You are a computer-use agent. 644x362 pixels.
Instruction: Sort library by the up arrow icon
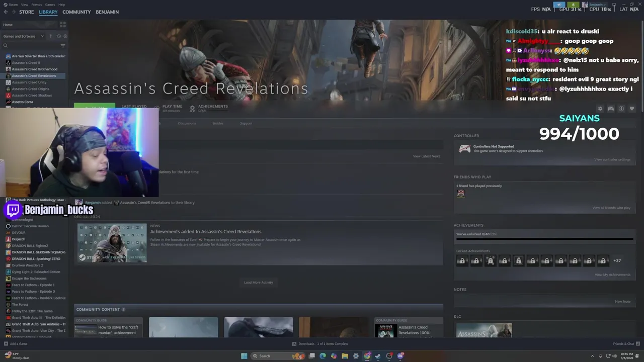point(50,36)
